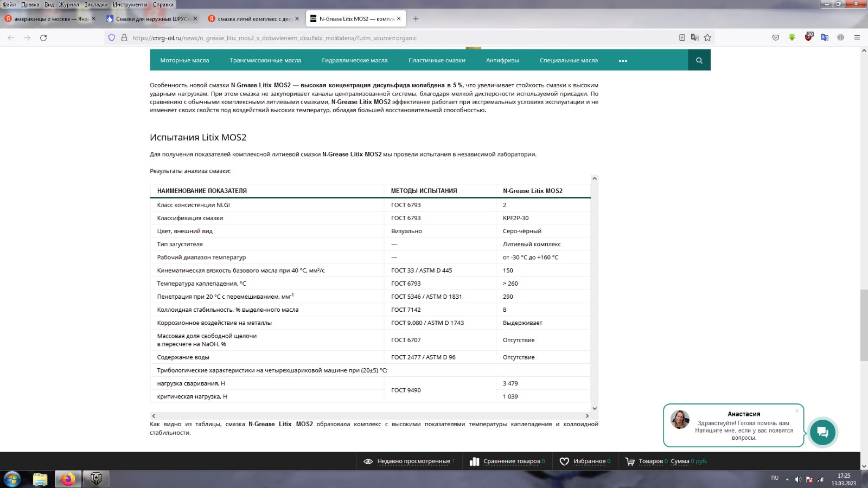This screenshot has height=488, width=868.
Task: Open Справка menu
Action: click(163, 4)
